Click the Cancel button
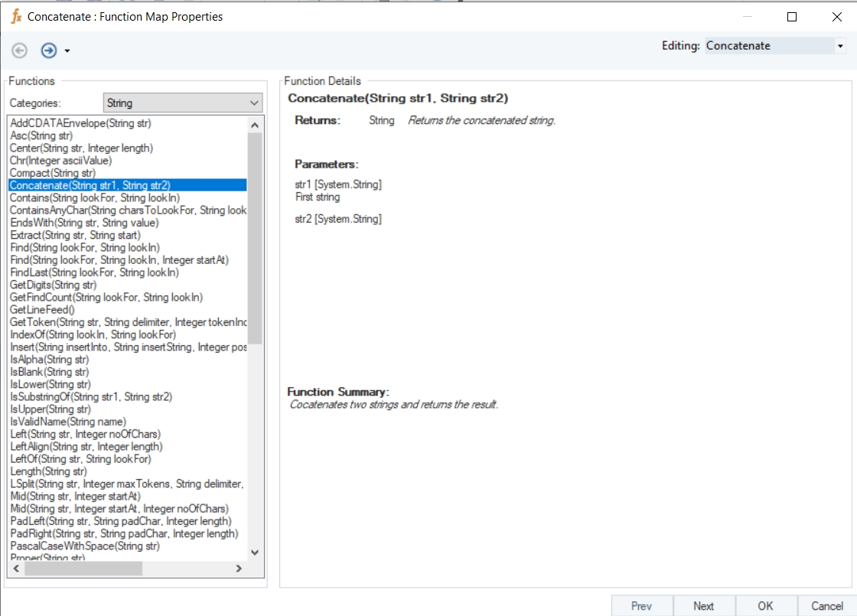The image size is (857, 616). (826, 605)
